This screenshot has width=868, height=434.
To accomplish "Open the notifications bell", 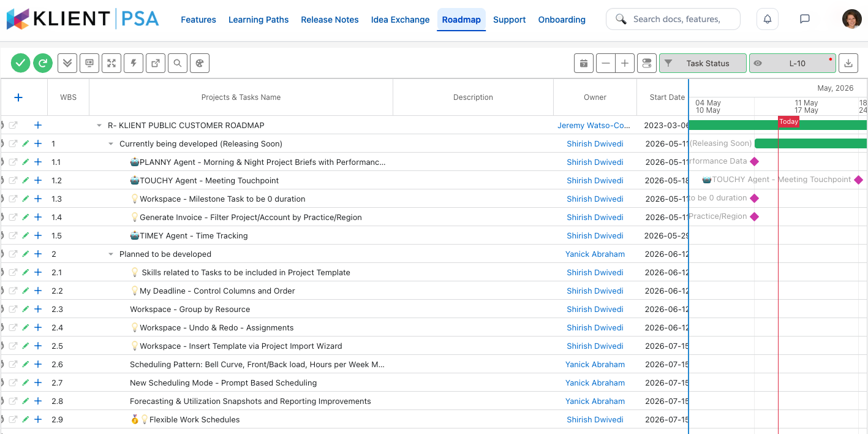I will (768, 19).
